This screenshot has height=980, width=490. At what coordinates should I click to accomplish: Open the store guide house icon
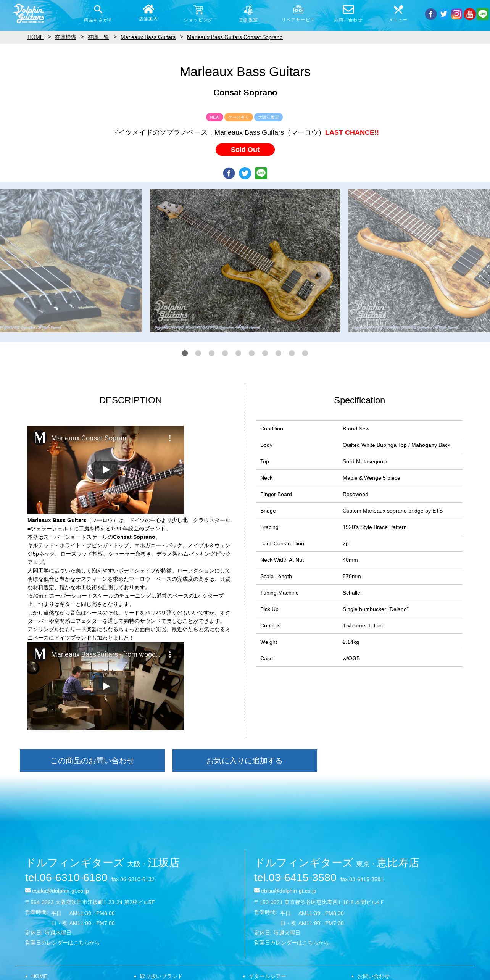148,9
